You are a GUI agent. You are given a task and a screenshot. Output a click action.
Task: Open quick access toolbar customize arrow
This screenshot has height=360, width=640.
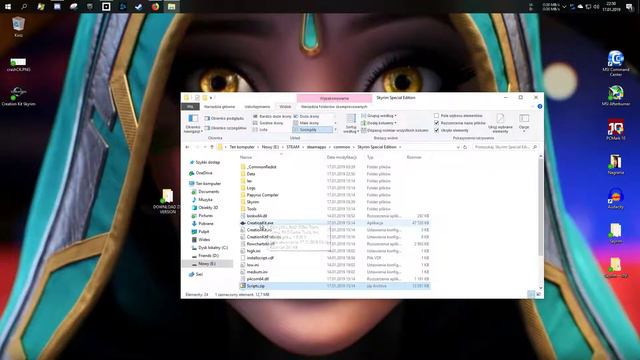[211, 98]
